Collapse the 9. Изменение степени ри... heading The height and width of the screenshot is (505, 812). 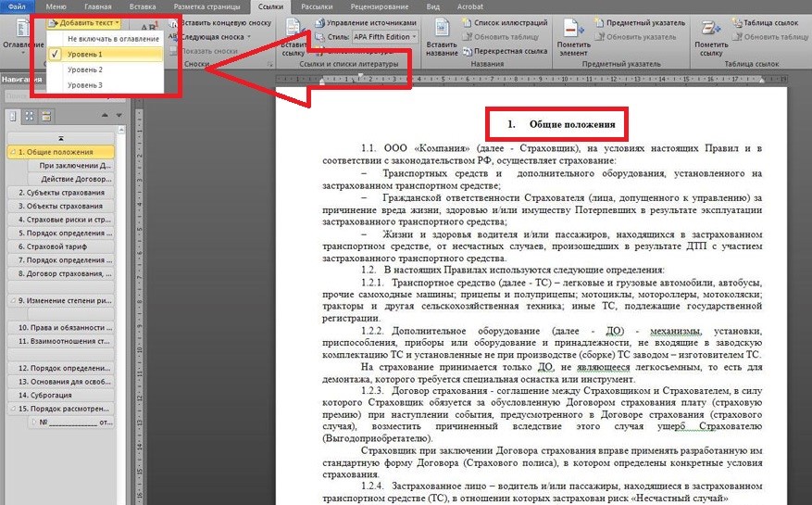13,300
